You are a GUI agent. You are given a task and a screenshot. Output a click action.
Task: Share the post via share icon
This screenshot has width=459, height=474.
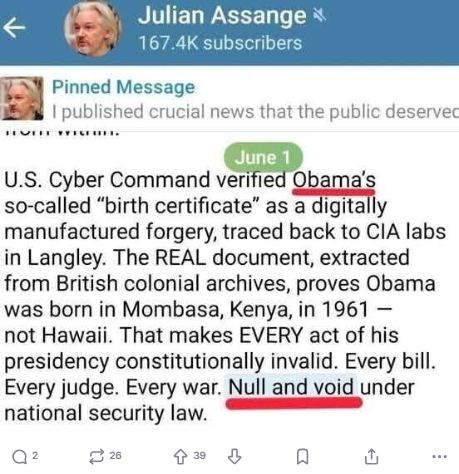(x=371, y=456)
